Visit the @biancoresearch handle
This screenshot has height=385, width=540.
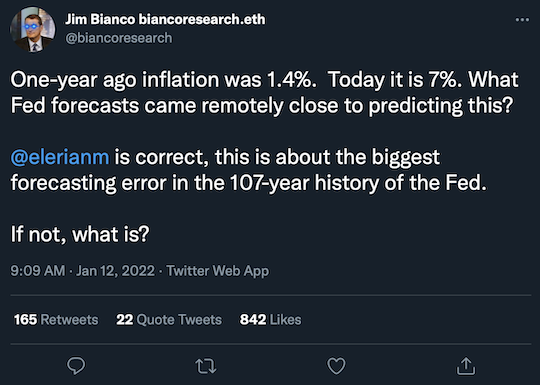coord(119,38)
